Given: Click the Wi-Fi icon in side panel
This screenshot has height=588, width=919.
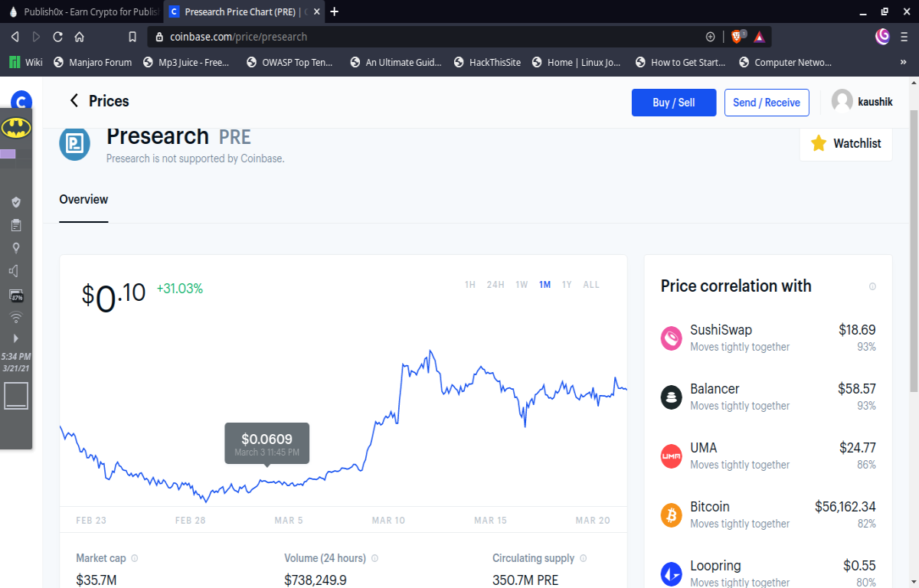Looking at the screenshot, I should coord(16,318).
